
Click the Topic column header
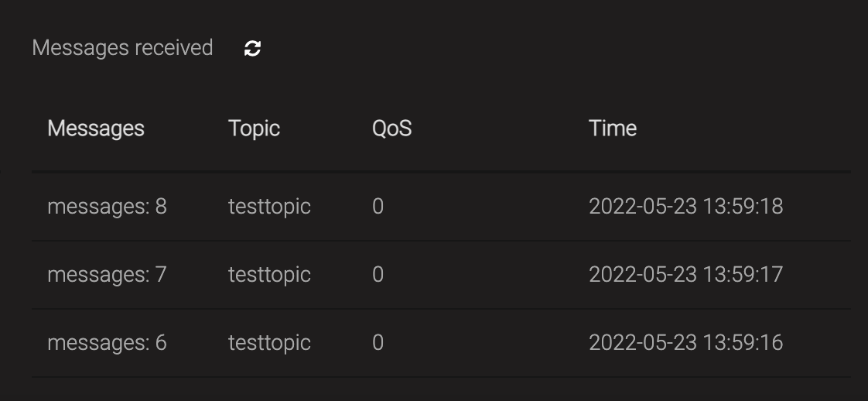point(254,128)
